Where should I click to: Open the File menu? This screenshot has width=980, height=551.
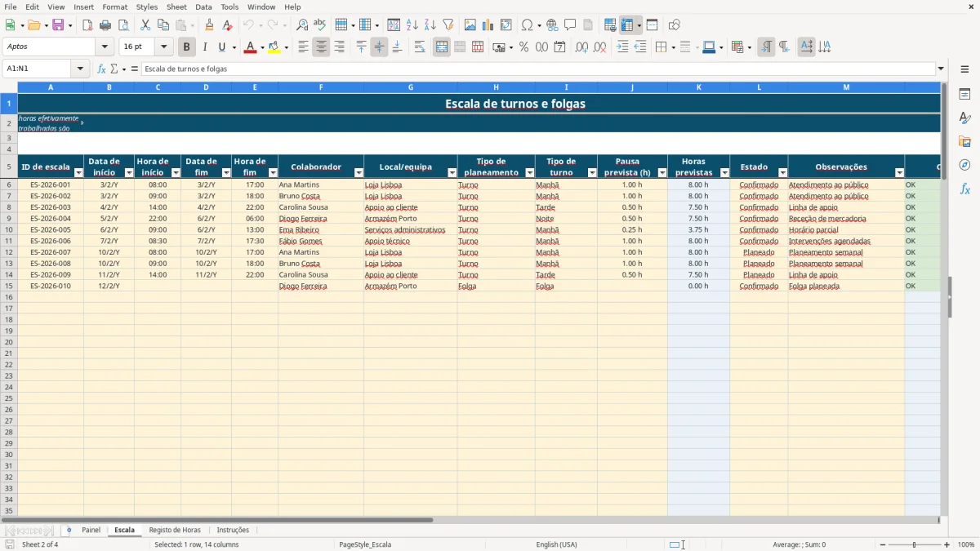11,7
